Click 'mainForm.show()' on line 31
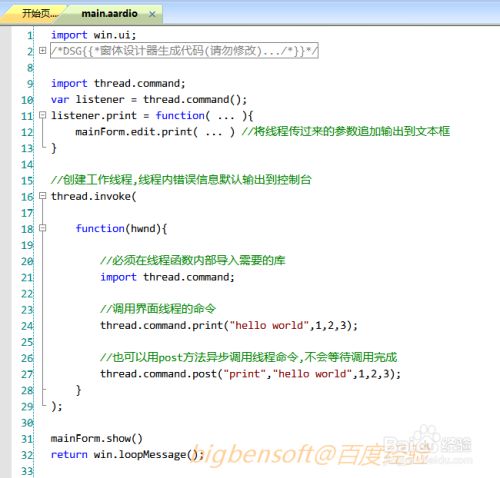Screen dimensions: 500x478 tap(97, 438)
